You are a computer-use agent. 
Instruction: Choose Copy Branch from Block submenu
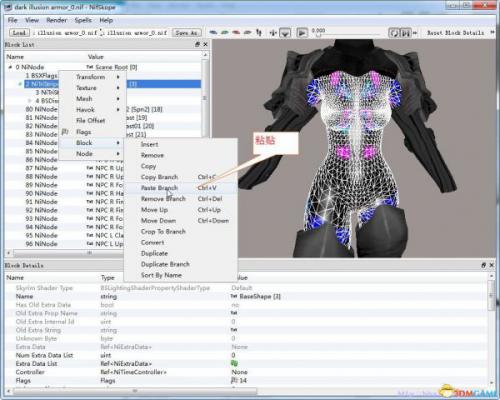click(x=181, y=177)
